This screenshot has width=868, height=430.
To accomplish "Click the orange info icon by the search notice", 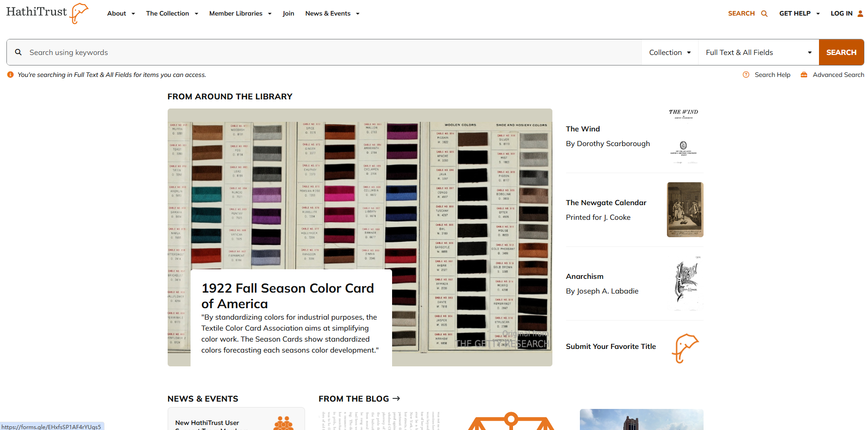I will (x=11, y=75).
